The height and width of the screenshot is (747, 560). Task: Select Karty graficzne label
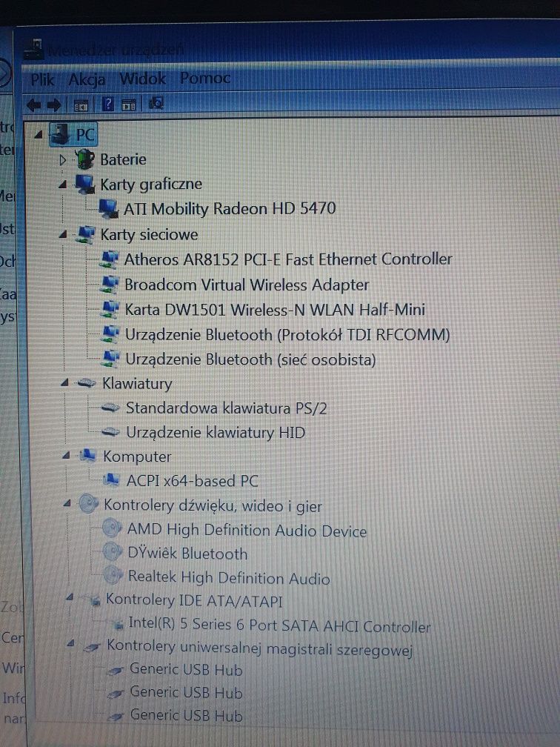point(151,185)
